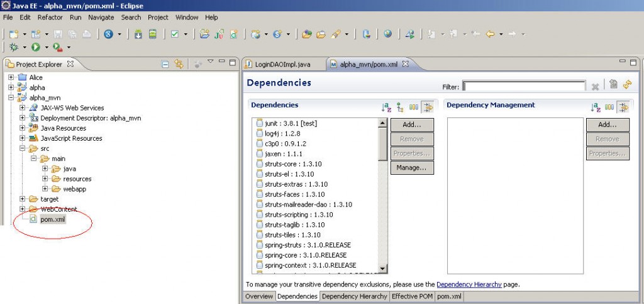Click the Save disk icon in toolbar
Viewport: 644px width, 304px height.
pyautogui.click(x=58, y=34)
